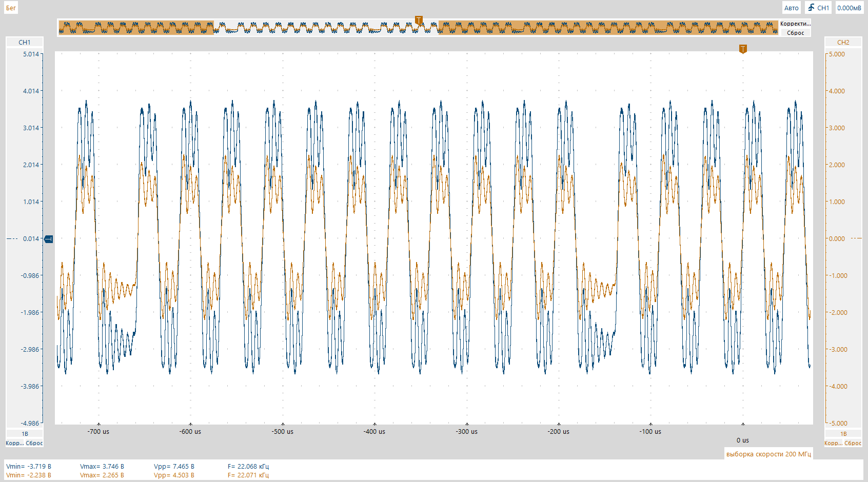Click the right orange-shaded part of overview

(x=608, y=28)
